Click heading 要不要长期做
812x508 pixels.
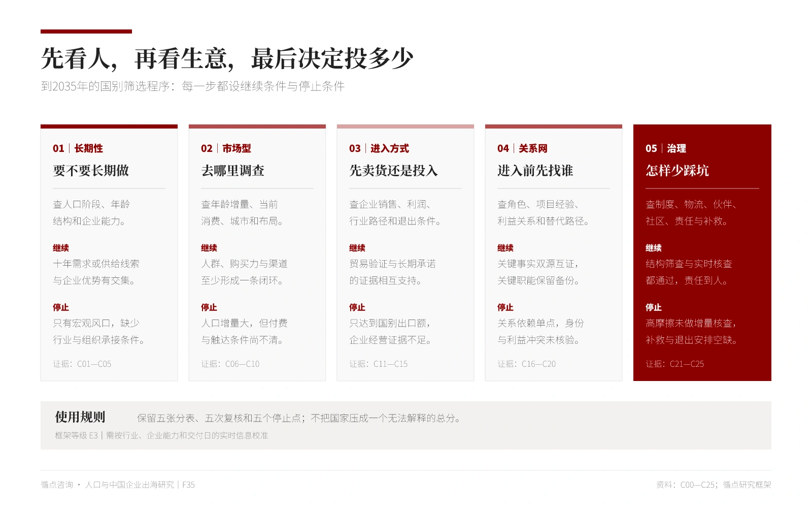point(91,171)
